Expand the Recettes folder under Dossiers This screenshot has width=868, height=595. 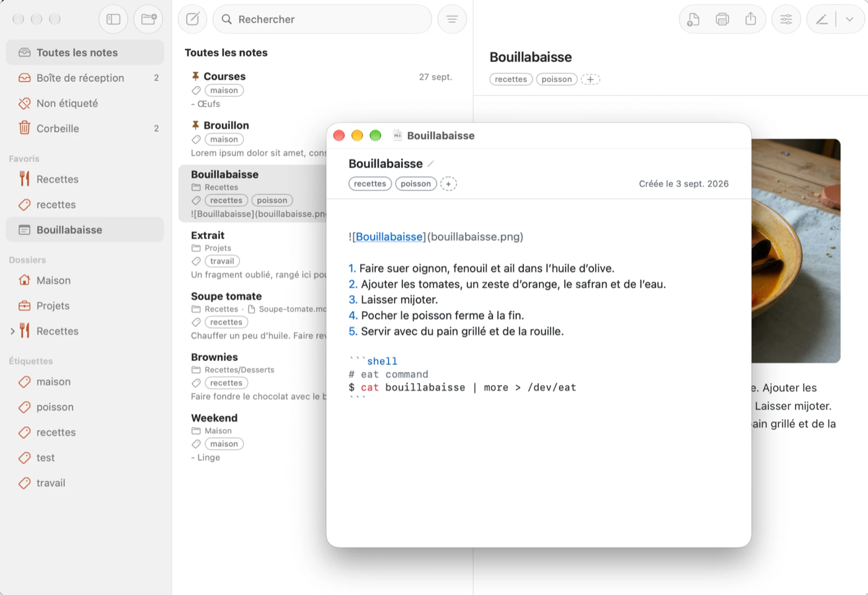tap(12, 332)
